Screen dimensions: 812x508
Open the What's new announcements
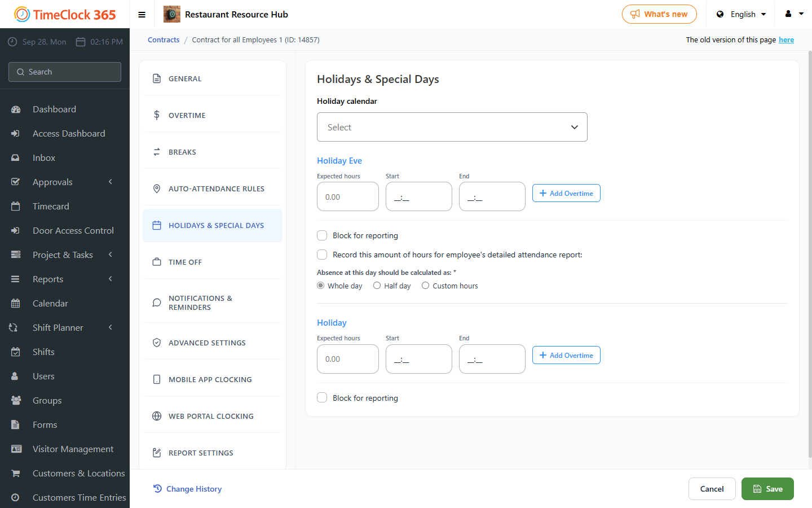659,14
